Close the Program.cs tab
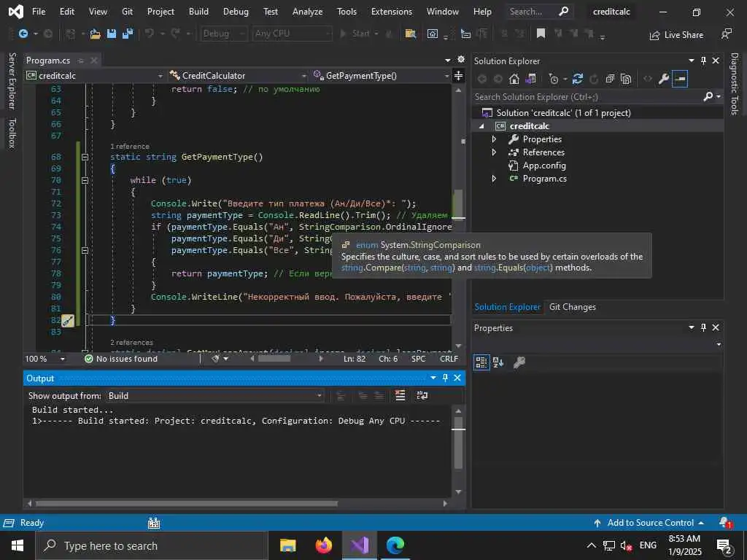The image size is (747, 560). 94,61
